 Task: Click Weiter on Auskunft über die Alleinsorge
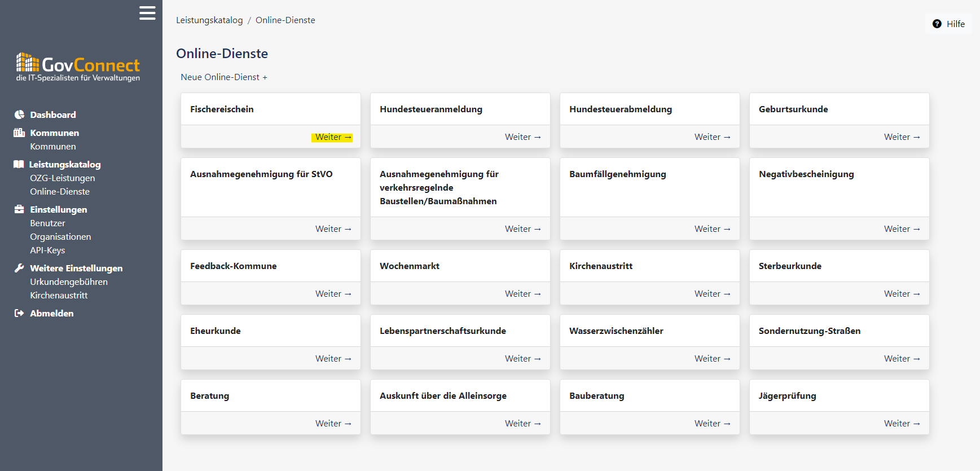pyautogui.click(x=523, y=424)
